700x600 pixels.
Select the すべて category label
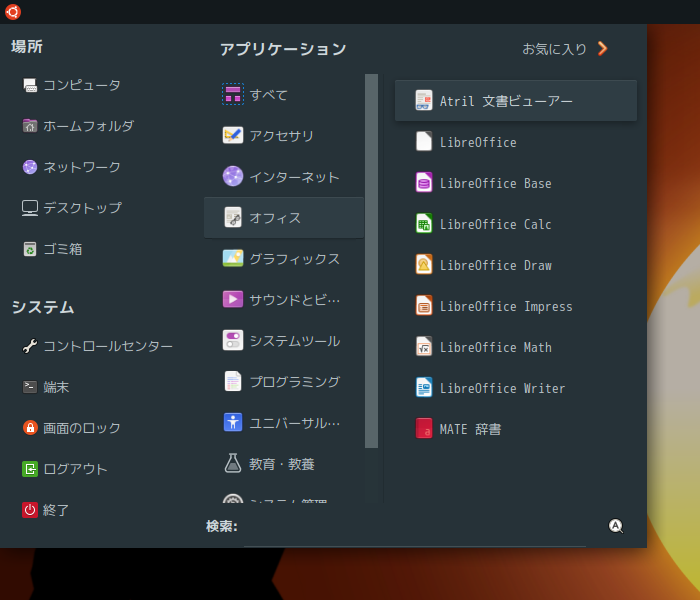(268, 95)
